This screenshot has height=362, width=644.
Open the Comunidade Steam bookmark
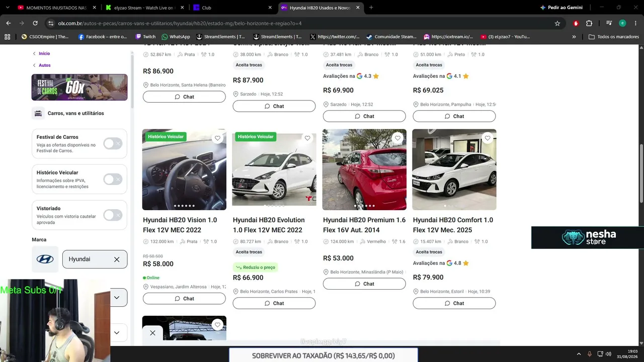(x=391, y=37)
